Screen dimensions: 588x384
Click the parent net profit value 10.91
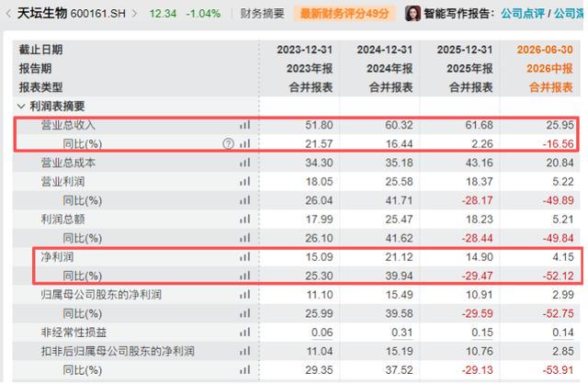click(x=480, y=295)
